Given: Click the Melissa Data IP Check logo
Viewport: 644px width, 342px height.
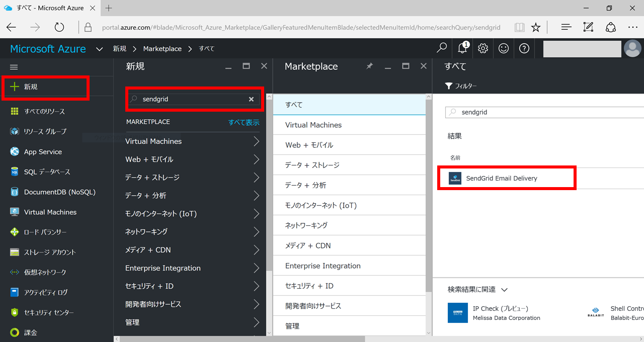Looking at the screenshot, I should [458, 313].
